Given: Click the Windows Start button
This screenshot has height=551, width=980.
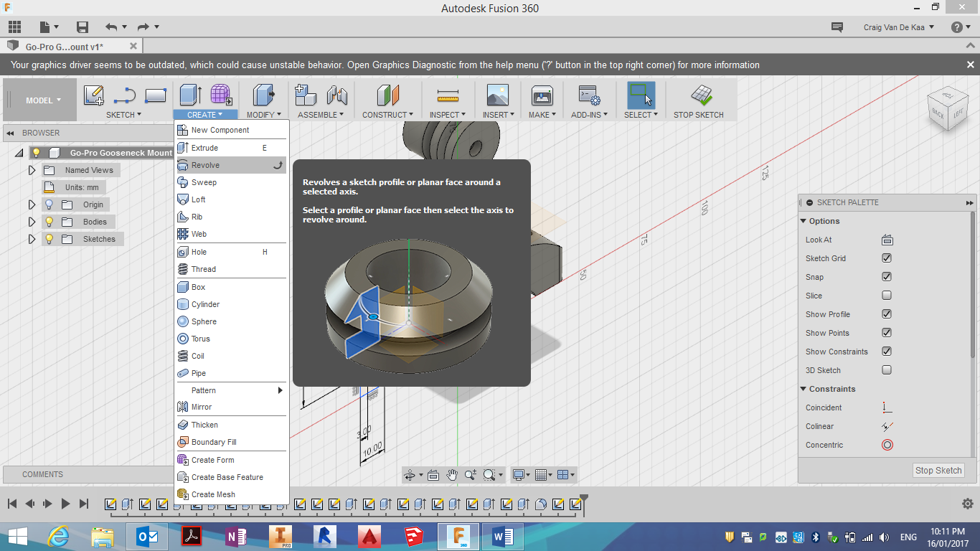Looking at the screenshot, I should pos(17,537).
